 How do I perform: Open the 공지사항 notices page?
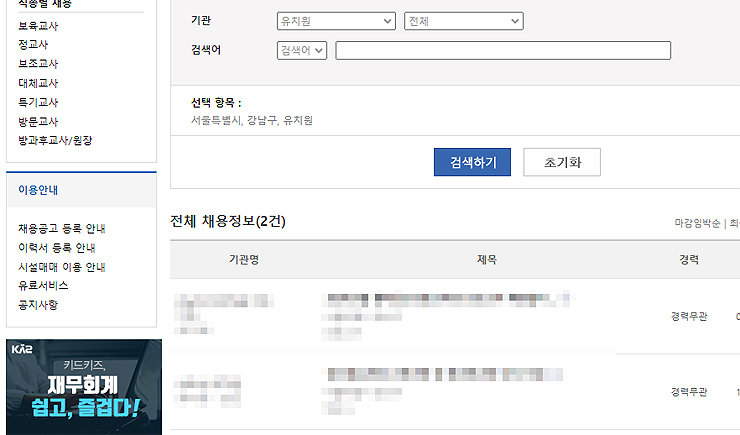(38, 305)
